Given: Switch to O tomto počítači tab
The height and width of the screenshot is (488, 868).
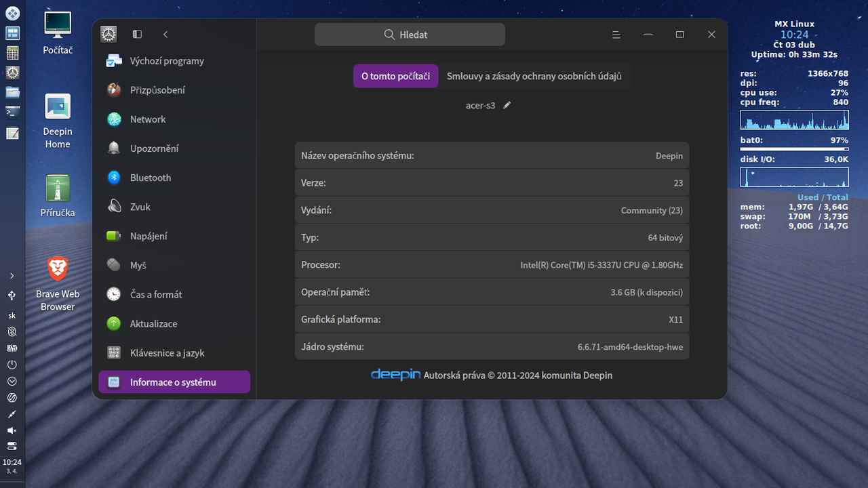Looking at the screenshot, I should click(395, 76).
